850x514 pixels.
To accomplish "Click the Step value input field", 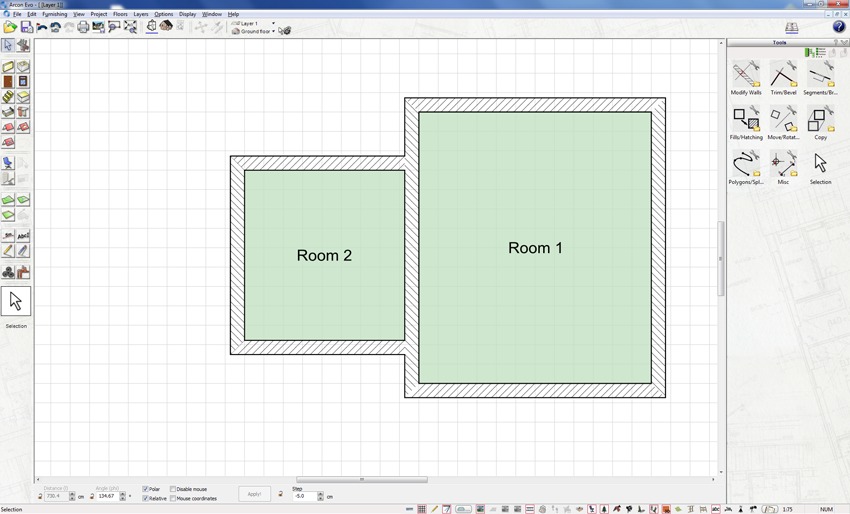I will pyautogui.click(x=305, y=496).
